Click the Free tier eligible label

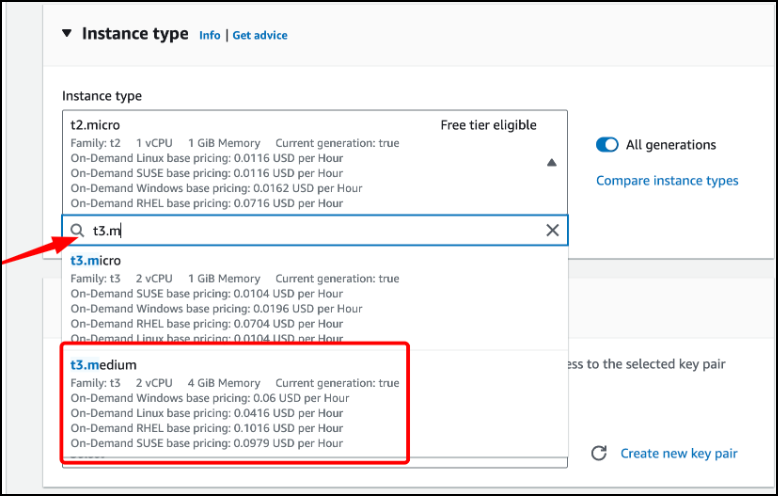click(488, 125)
